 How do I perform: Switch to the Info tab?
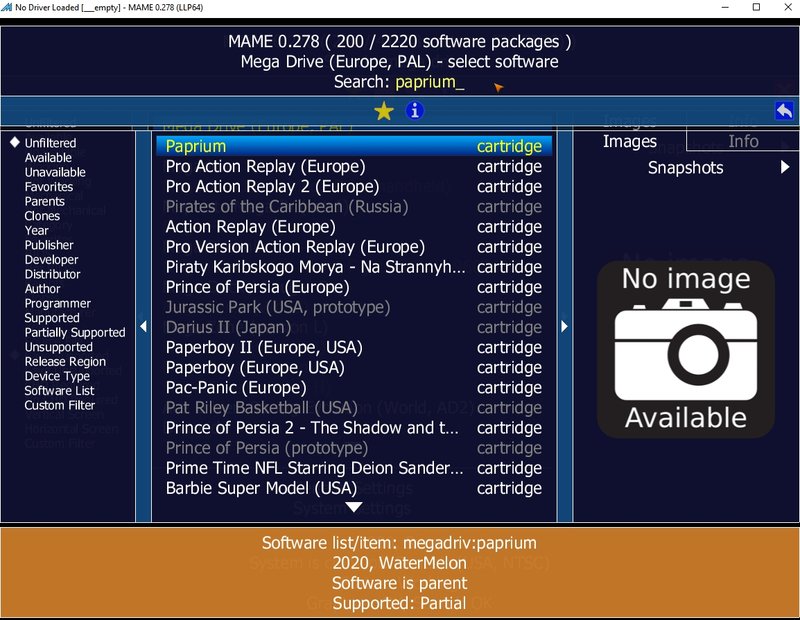pyautogui.click(x=743, y=141)
